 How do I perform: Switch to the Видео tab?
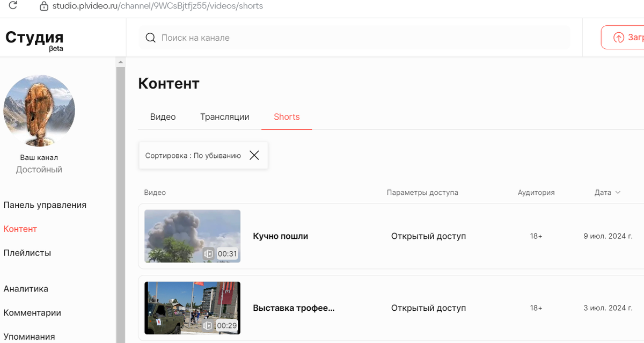tap(163, 116)
